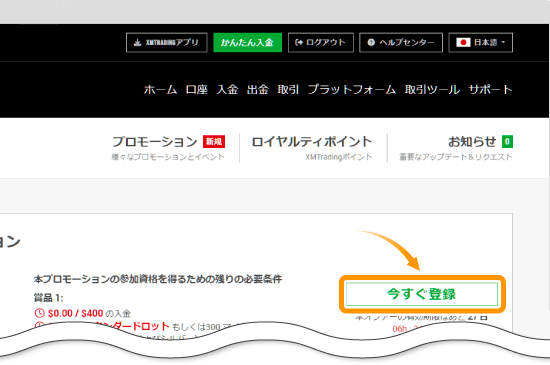Click the help center question icon

click(x=371, y=42)
